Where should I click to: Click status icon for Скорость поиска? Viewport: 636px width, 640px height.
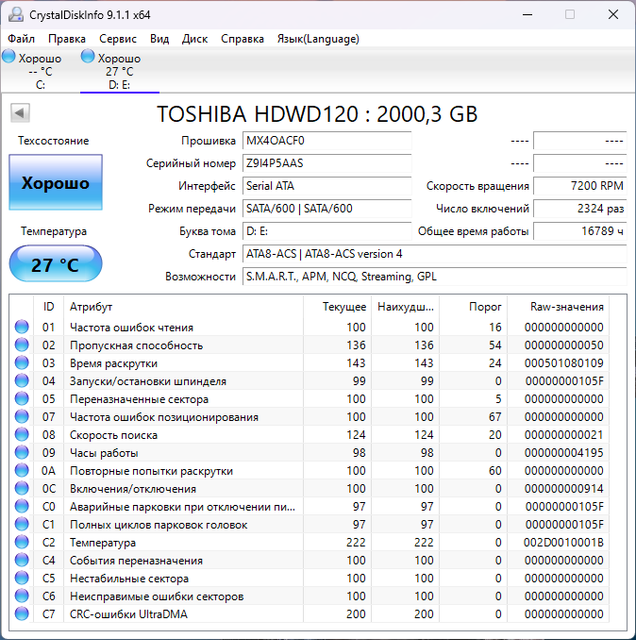point(22,435)
